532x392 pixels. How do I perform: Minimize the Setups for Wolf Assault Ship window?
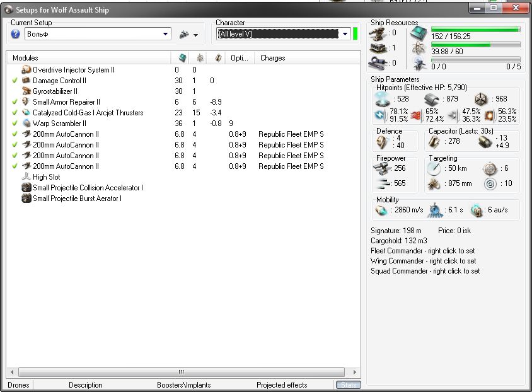tap(477, 8)
